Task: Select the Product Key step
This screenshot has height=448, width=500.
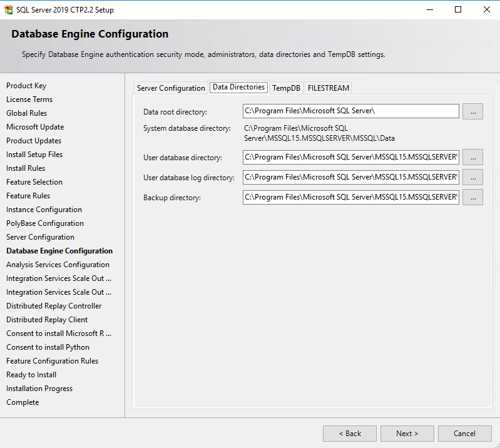Action: pyautogui.click(x=26, y=86)
